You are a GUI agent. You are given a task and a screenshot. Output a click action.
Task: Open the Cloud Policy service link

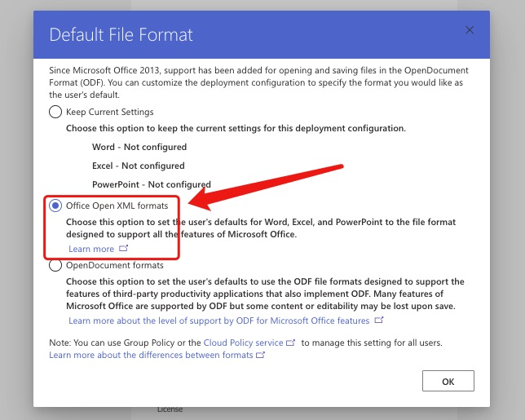pos(243,343)
